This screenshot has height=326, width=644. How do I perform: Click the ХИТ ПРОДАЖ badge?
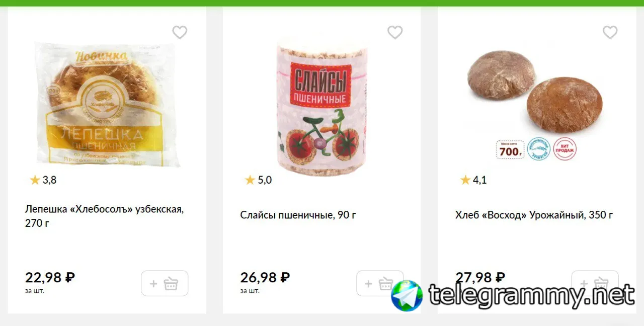point(565,149)
